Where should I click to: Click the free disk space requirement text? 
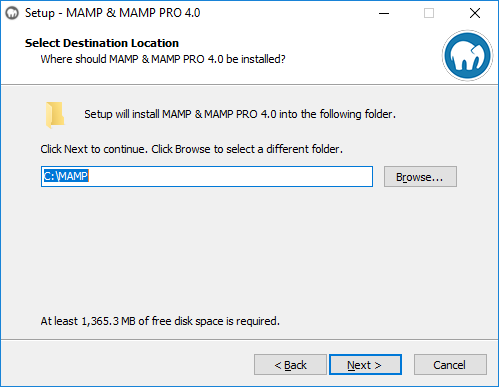[x=160, y=321]
